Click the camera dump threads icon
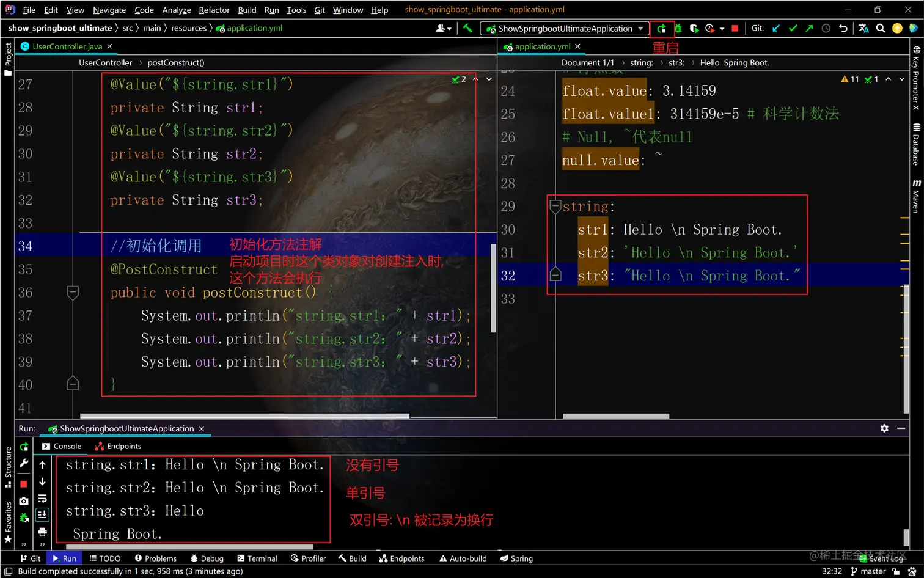Viewport: 924px width, 578px height. point(24,501)
